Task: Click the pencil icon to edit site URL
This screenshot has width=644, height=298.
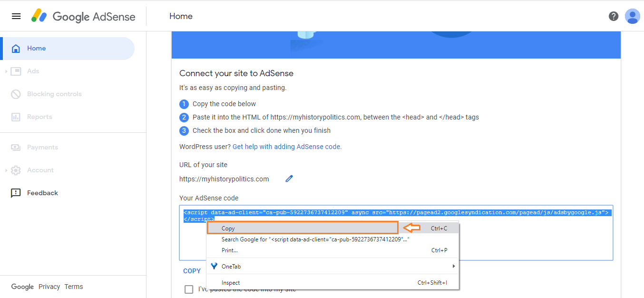Action: click(289, 179)
